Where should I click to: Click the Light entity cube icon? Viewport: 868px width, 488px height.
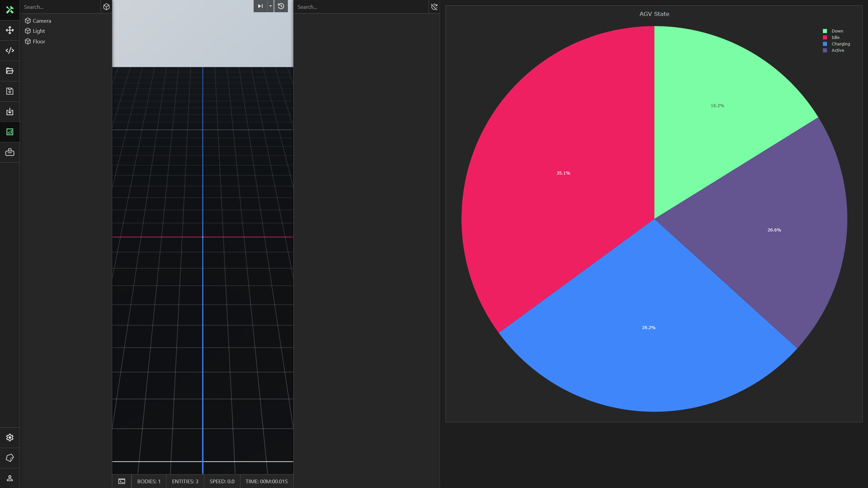(28, 31)
